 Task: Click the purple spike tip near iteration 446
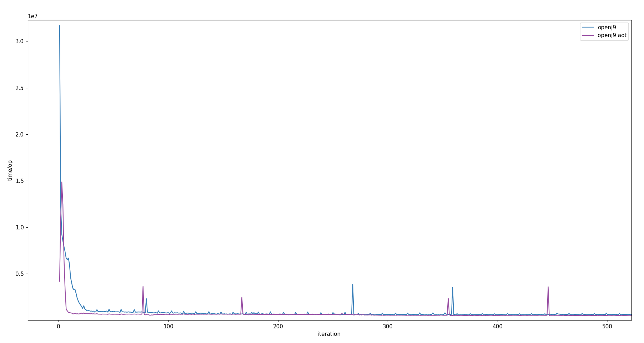(548, 287)
